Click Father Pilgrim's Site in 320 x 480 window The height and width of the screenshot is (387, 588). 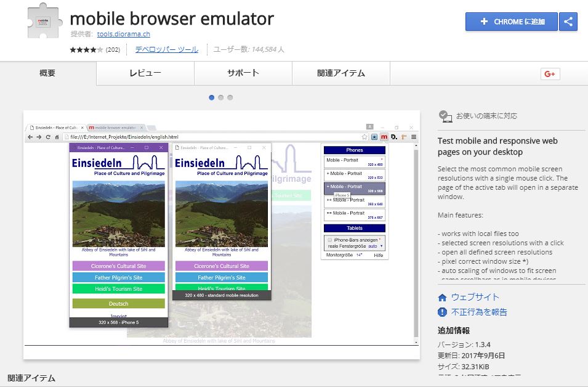(x=222, y=278)
